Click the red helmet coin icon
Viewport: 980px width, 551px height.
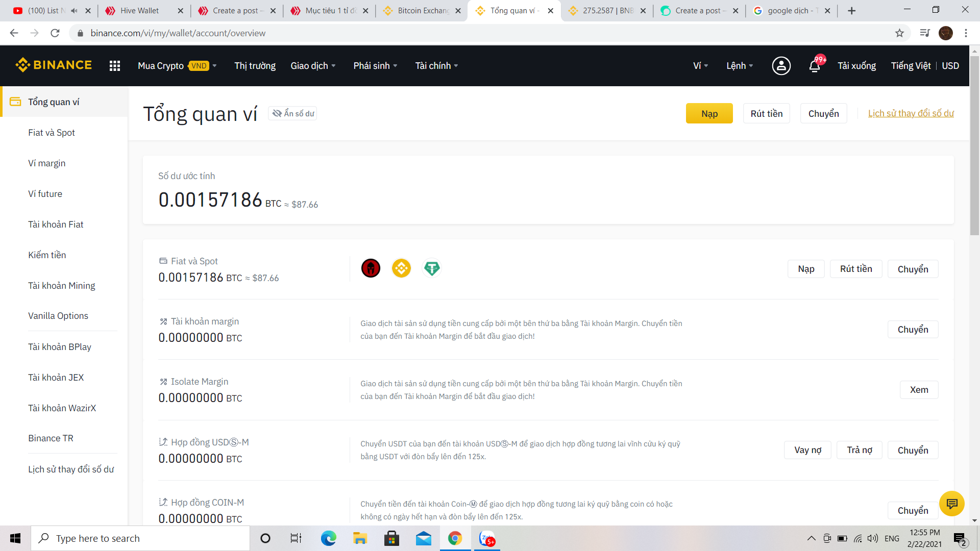(x=371, y=268)
